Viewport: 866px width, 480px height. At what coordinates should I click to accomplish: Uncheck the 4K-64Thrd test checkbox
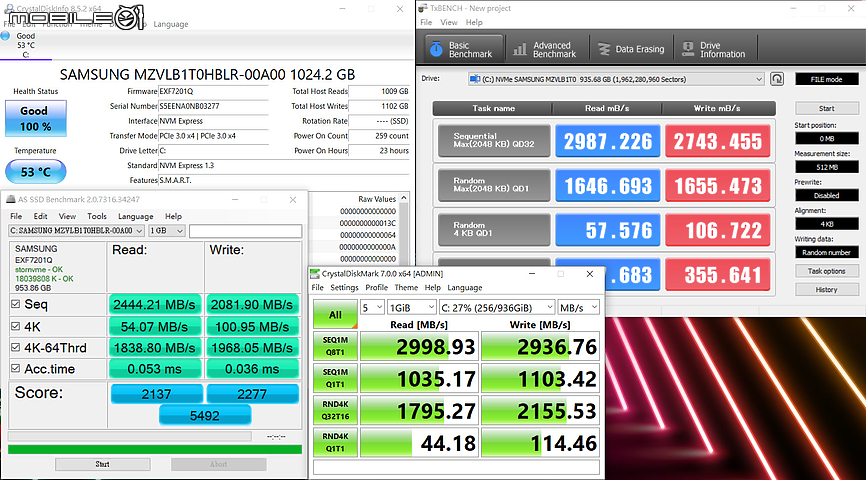[x=15, y=347]
